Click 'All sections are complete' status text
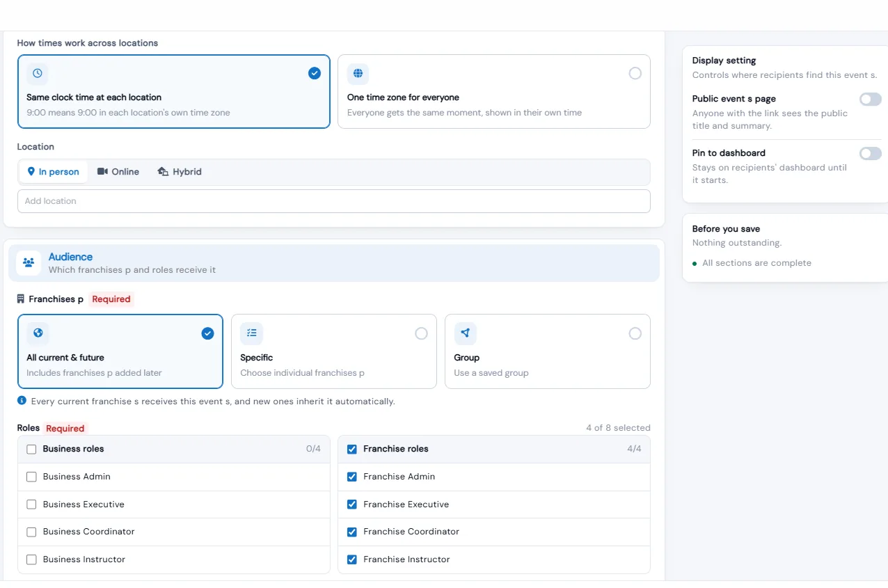Screen dimensions: 888x588 [756, 263]
